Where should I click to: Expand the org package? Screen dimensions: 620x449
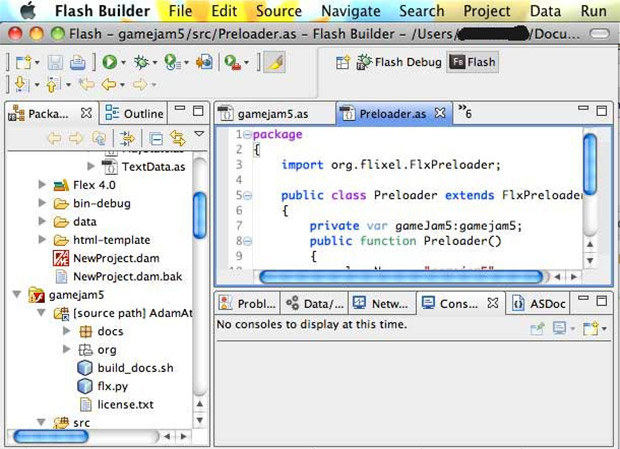click(x=67, y=349)
